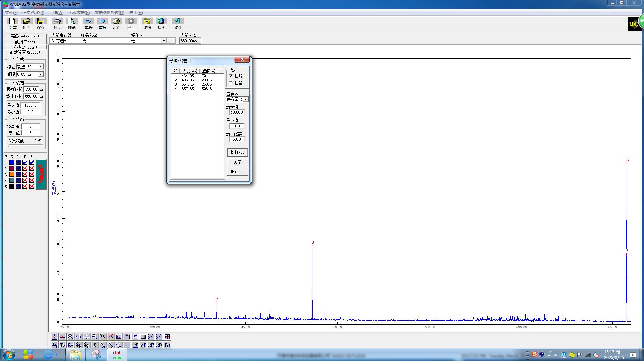Open the 工作(W) menu
The width and height of the screenshot is (644, 361).
coord(56,13)
